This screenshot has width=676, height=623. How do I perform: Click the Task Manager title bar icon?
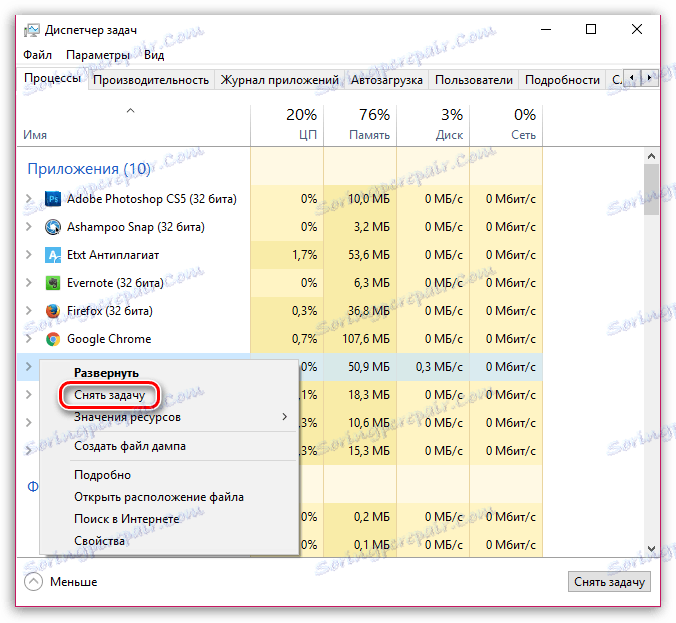31,30
